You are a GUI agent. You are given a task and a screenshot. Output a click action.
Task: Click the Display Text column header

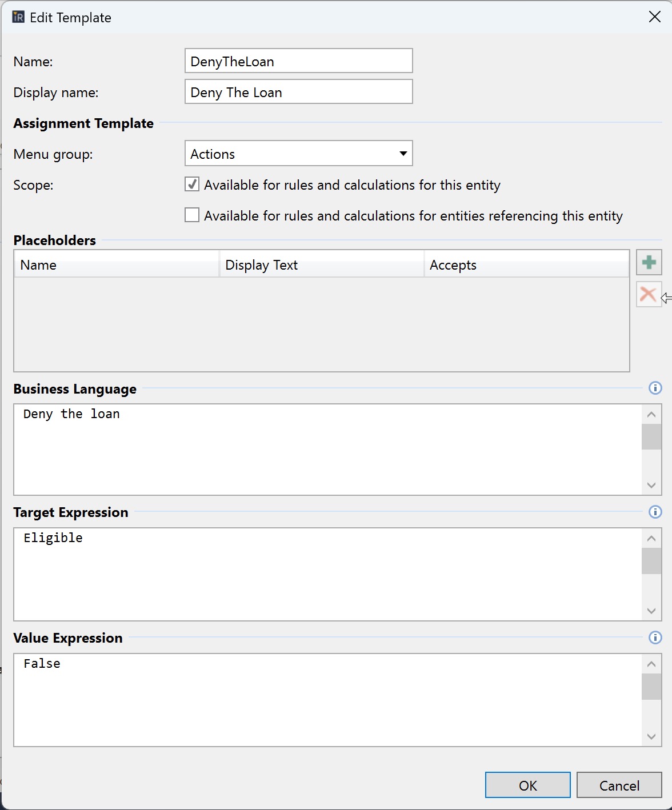322,265
